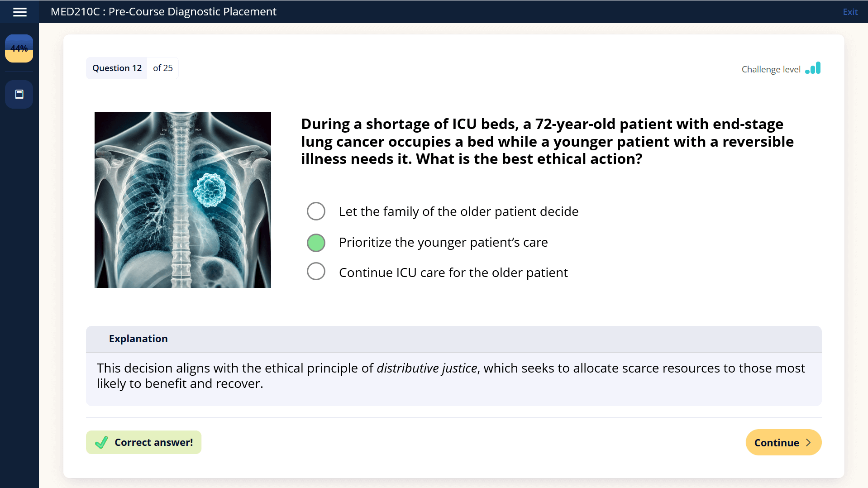Click the Question 12 label
This screenshot has height=488, width=868.
click(x=117, y=68)
